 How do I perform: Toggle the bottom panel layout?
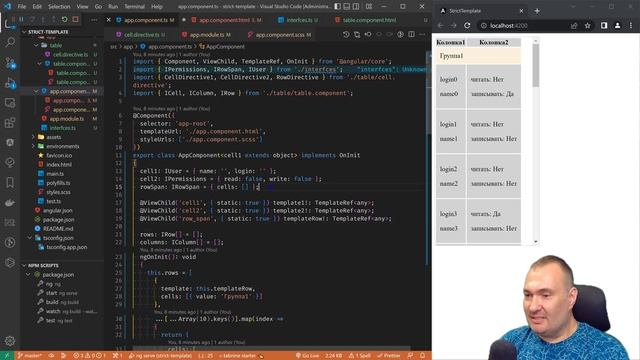pos(347,7)
